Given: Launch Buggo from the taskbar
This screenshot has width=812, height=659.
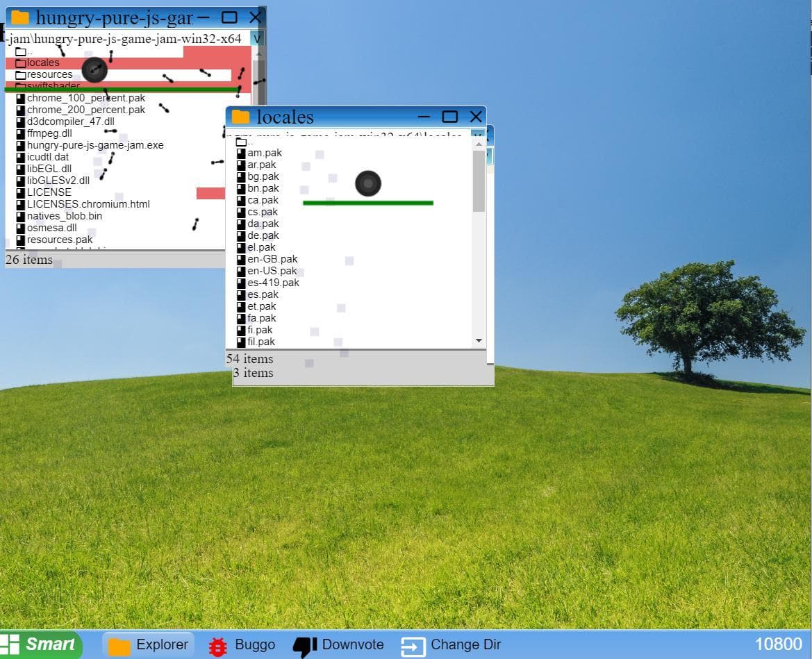Looking at the screenshot, I should pos(241,645).
